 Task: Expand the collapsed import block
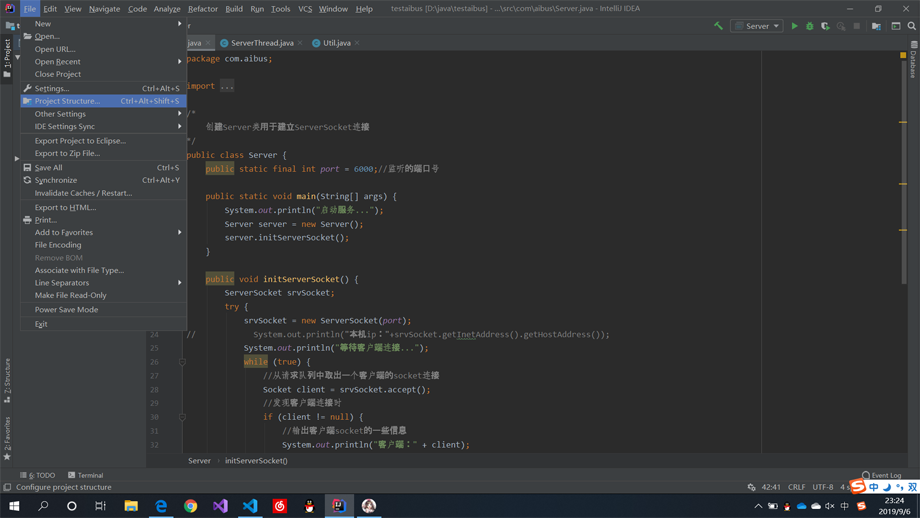pyautogui.click(x=227, y=86)
